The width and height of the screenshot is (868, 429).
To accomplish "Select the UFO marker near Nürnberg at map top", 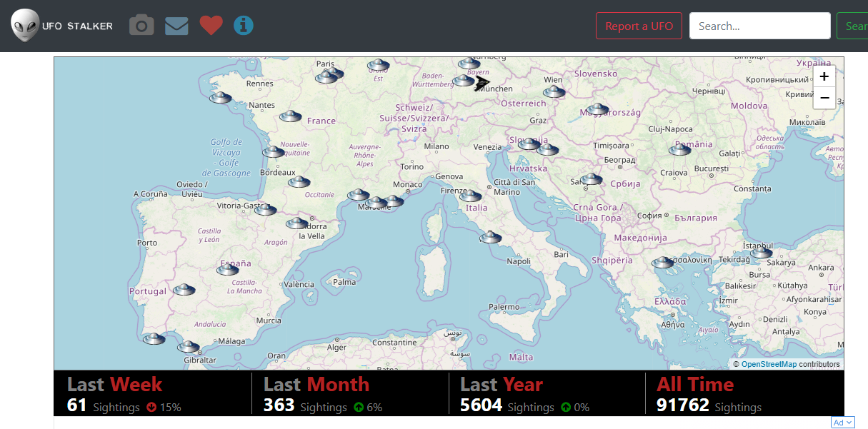I will tap(469, 64).
